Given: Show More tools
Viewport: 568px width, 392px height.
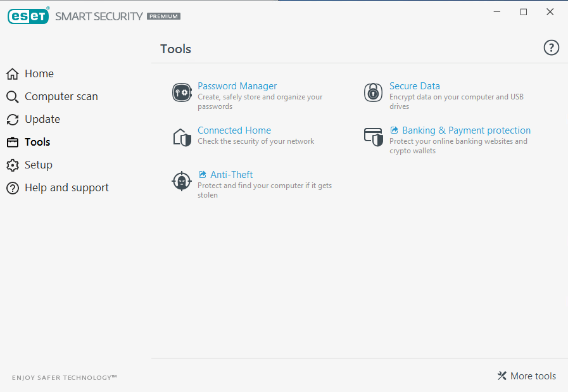Looking at the screenshot, I should pos(533,376).
